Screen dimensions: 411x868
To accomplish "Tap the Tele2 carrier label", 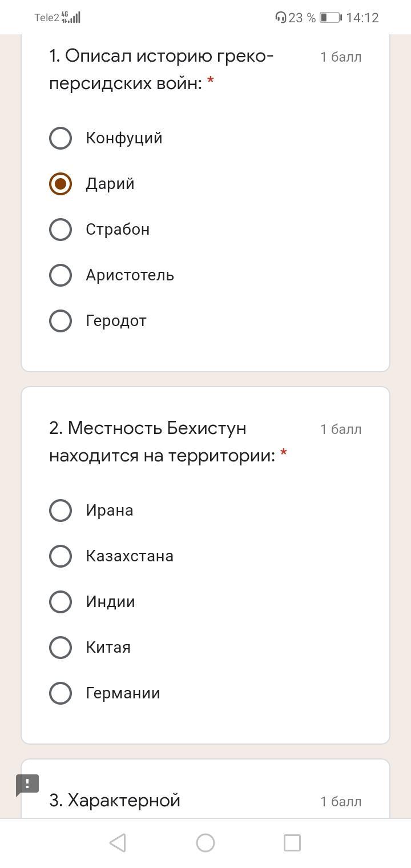I will (47, 18).
